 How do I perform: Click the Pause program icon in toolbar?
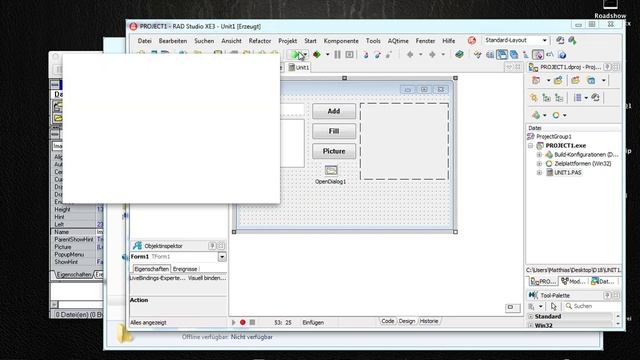338,55
